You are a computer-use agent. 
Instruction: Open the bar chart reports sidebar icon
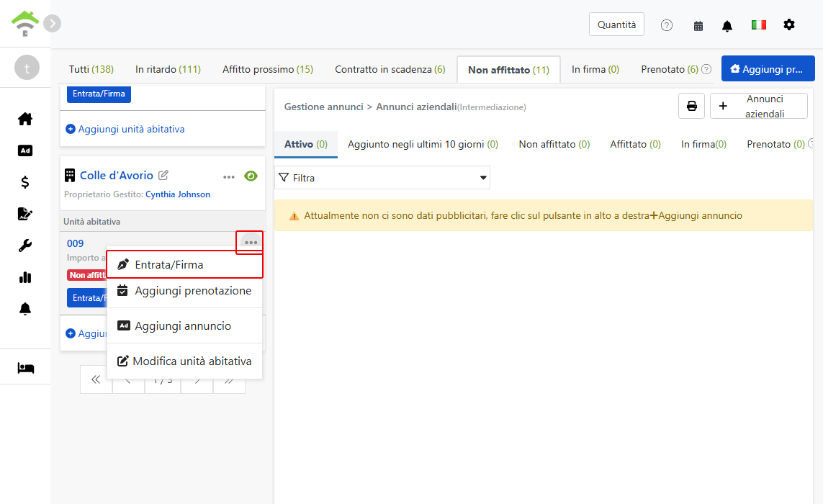pos(24,277)
